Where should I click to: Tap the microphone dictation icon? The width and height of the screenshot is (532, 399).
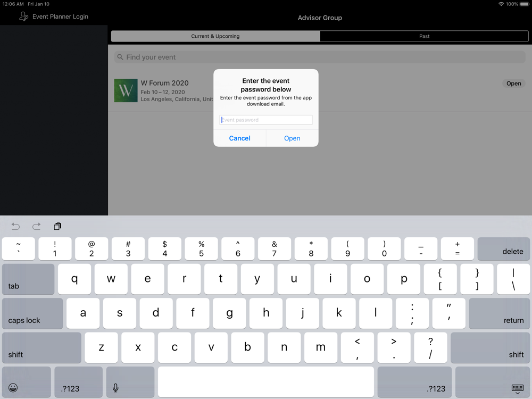click(115, 388)
